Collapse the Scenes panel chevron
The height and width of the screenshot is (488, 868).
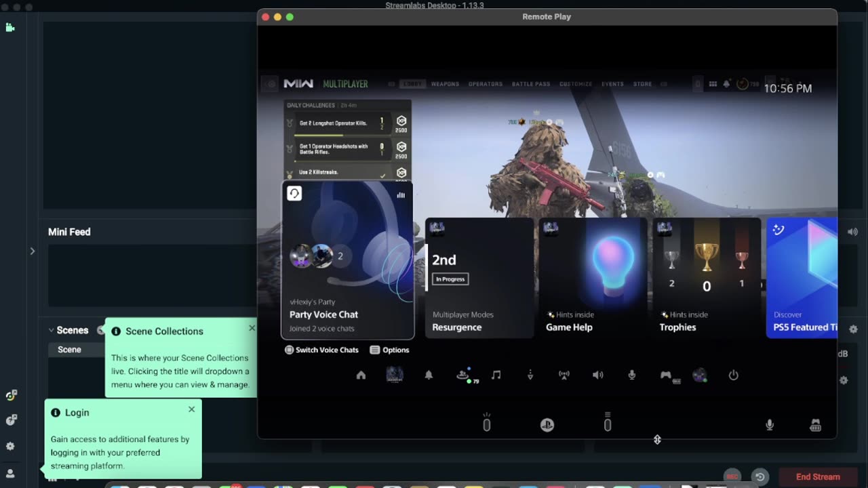click(x=51, y=330)
